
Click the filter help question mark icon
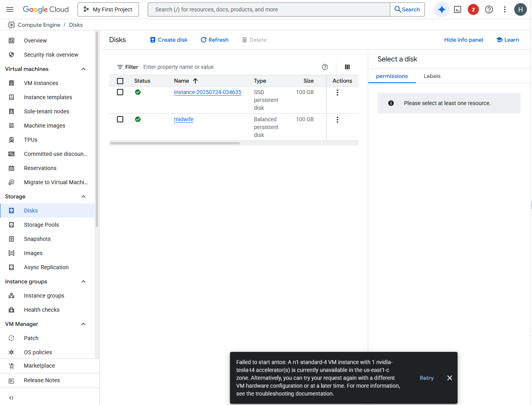(325, 67)
